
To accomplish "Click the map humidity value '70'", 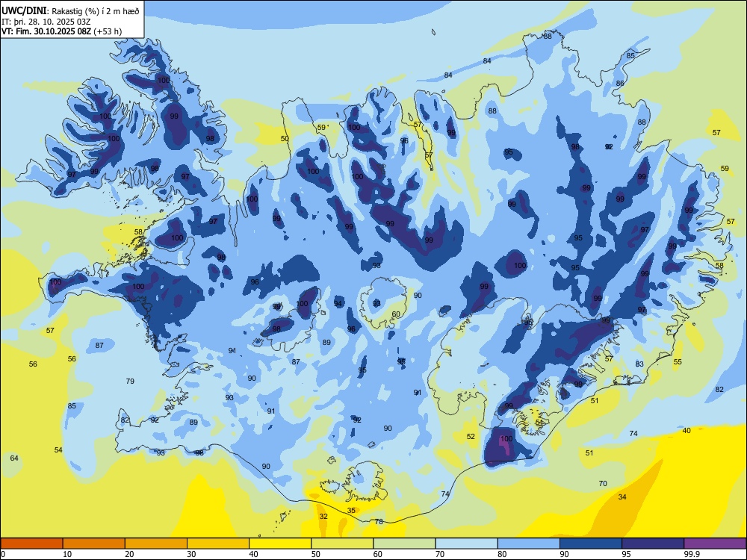I will click(603, 483).
